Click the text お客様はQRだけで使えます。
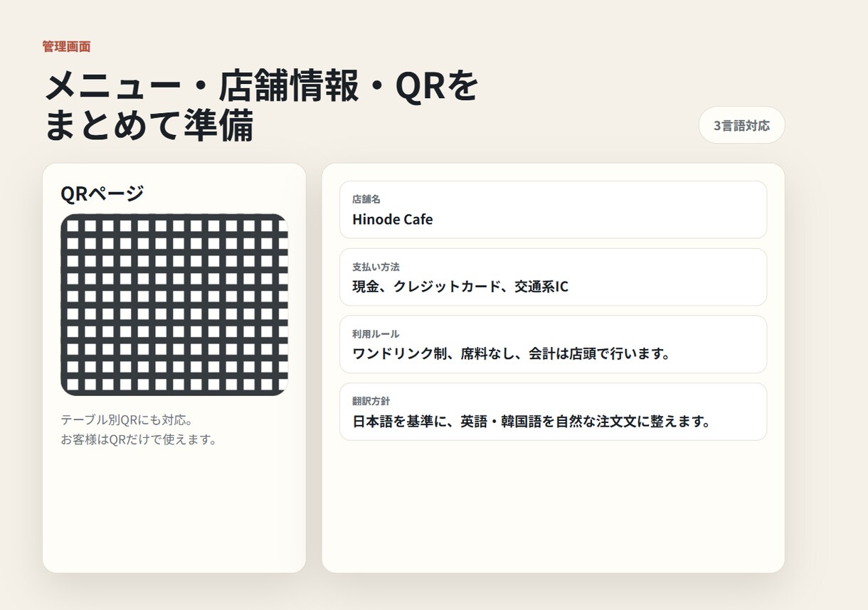This screenshot has width=868, height=610. [139, 439]
